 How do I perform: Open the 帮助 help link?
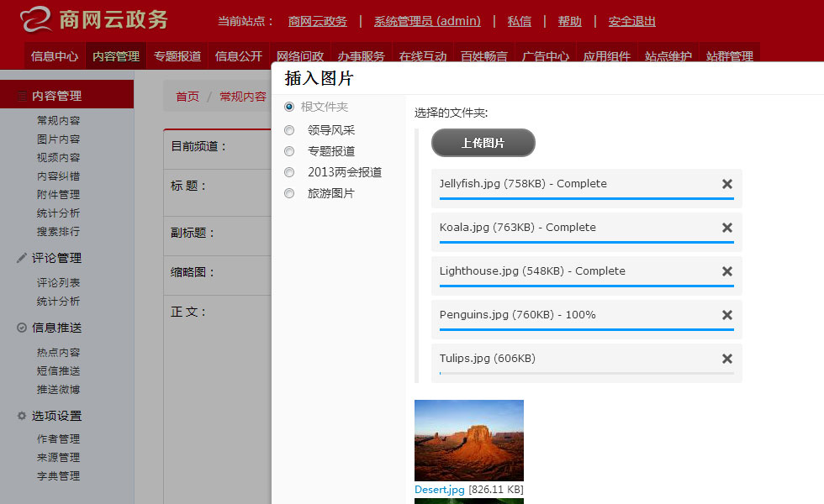coord(570,22)
